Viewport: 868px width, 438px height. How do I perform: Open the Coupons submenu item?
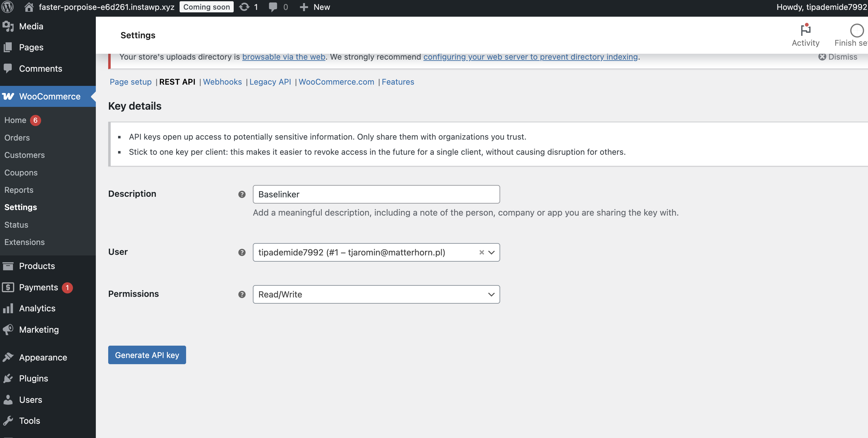(21, 172)
